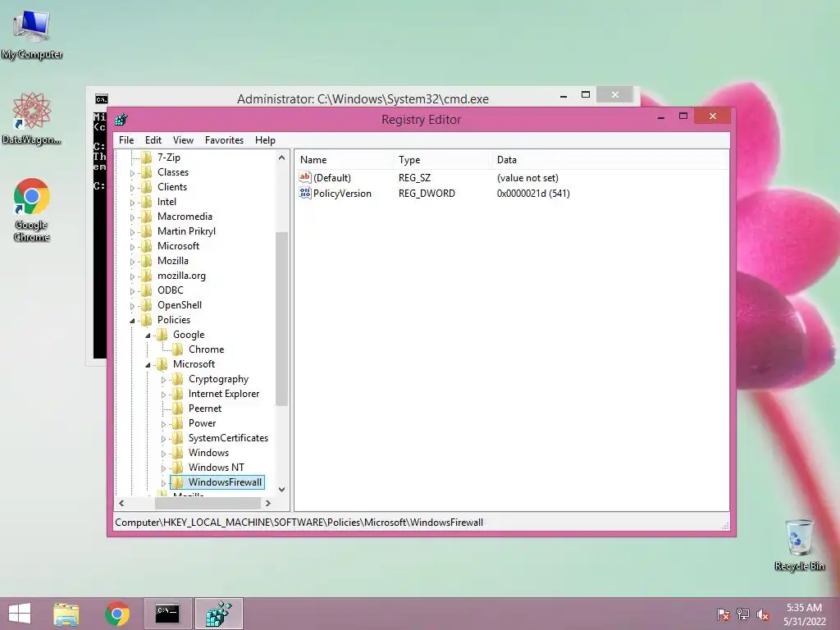Click Registry Editor taskbar button

coord(218,614)
